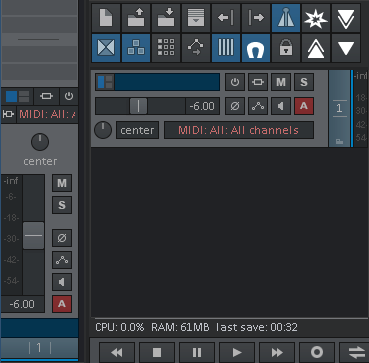Click the last save: 00:32 text
The image size is (369, 363).
click(x=257, y=327)
